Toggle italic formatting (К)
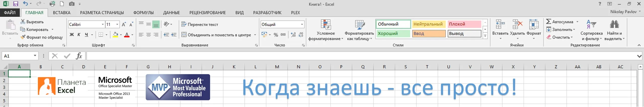Screen dimensions: 644x107 pyautogui.click(x=79, y=35)
